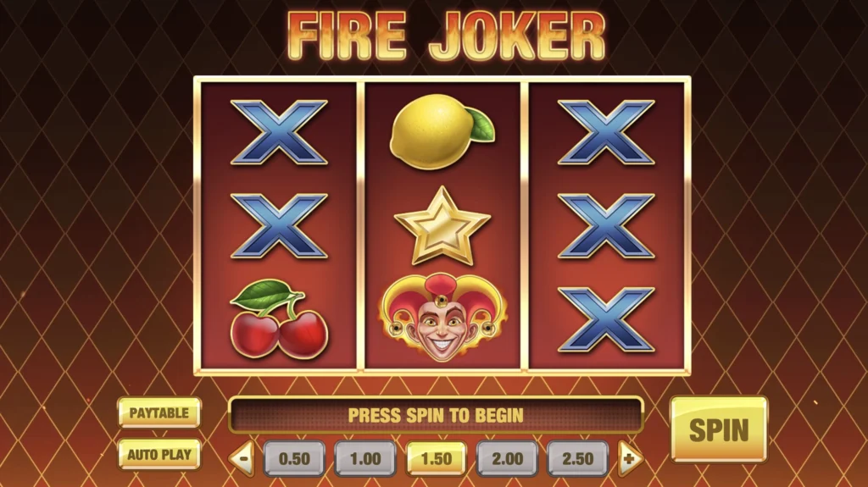Click the lemon symbol on the middle reel
The image size is (868, 487).
442,132
